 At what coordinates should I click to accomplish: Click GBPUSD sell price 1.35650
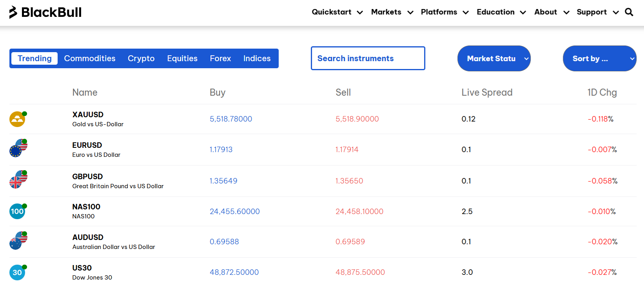(349, 181)
